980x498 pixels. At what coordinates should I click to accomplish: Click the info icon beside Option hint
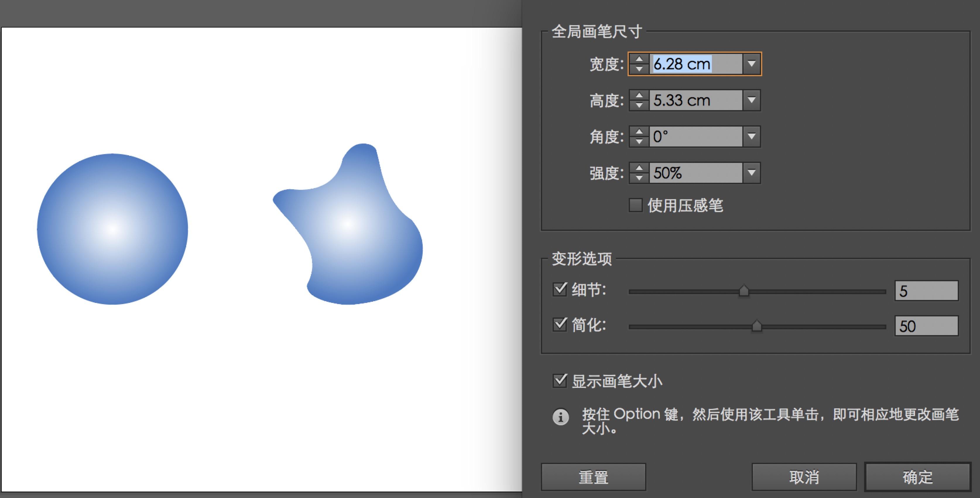click(561, 417)
